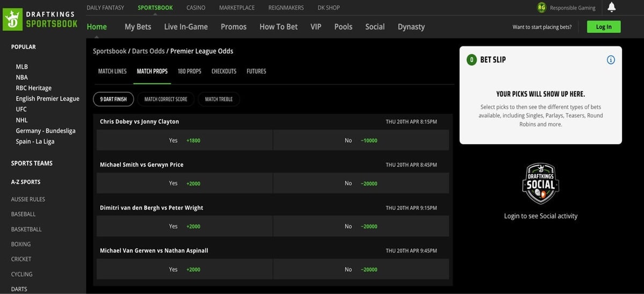Click Sportsbook in the breadcrumb
This screenshot has height=294, width=644.
[x=109, y=51]
